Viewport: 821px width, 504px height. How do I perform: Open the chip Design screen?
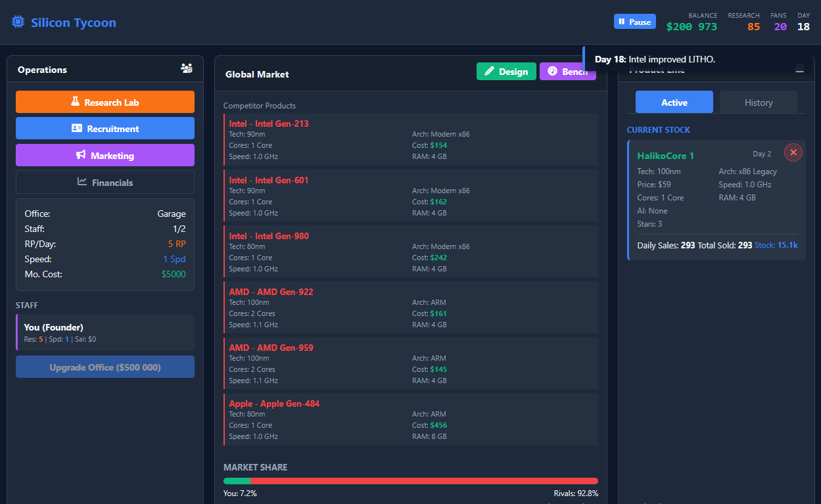coord(506,72)
